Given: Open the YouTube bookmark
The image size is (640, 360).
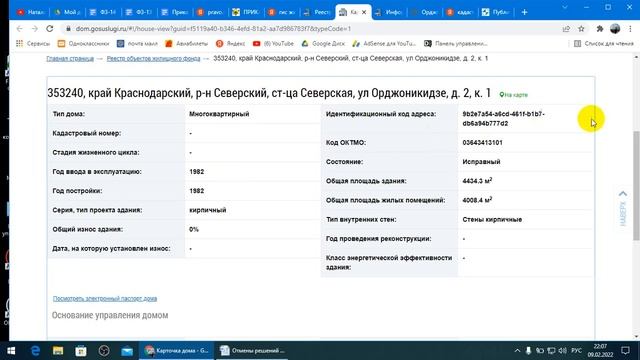Looking at the screenshot, I should pyautogui.click(x=273, y=43).
